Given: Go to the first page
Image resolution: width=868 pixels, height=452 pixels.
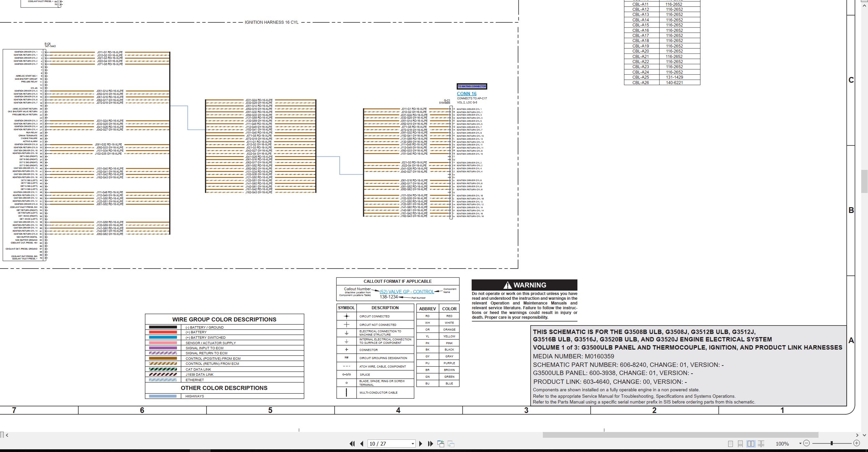Looking at the screenshot, I should pos(352,444).
